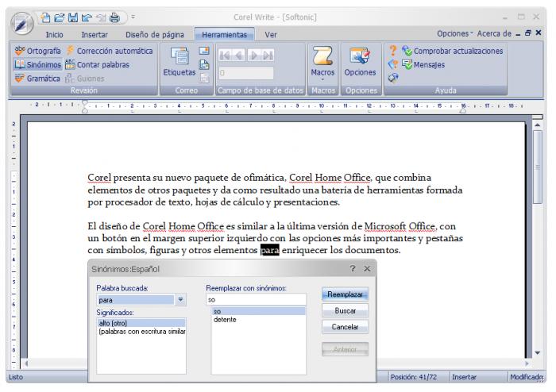Click the vertical scrollbar thumb

click(x=538, y=167)
